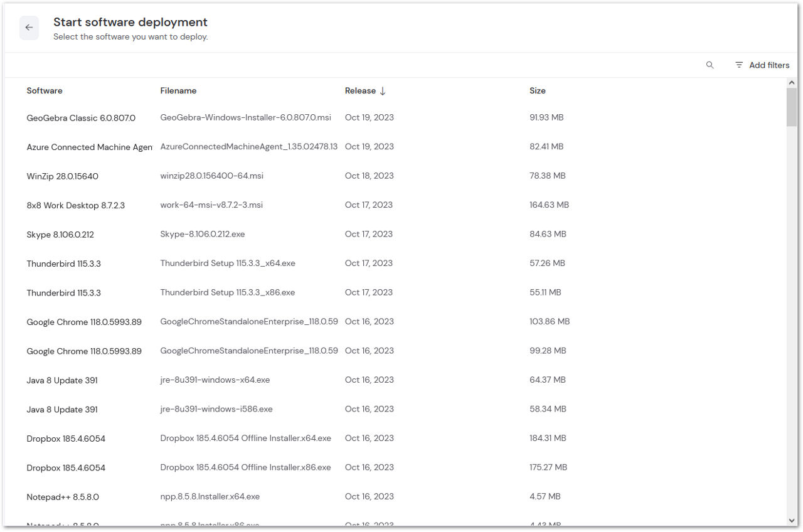Viewport: 803px width, 532px height.
Task: Click the scrollbar thumb at top
Action: pyautogui.click(x=792, y=107)
